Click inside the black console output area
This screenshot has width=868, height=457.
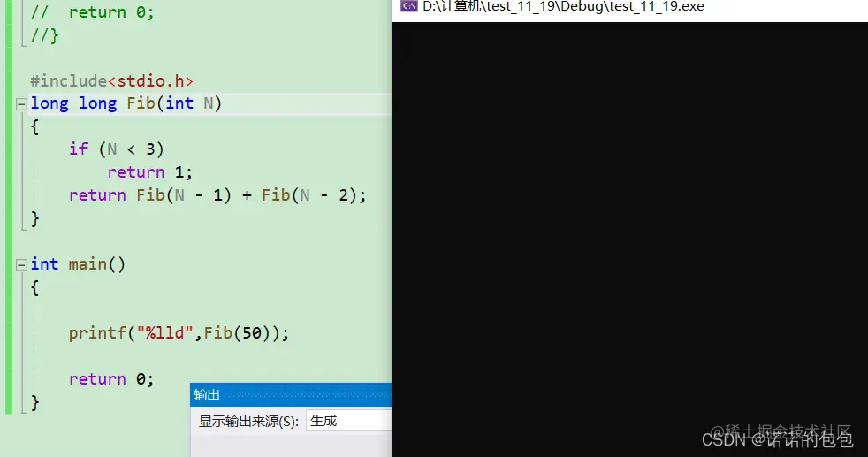630,240
